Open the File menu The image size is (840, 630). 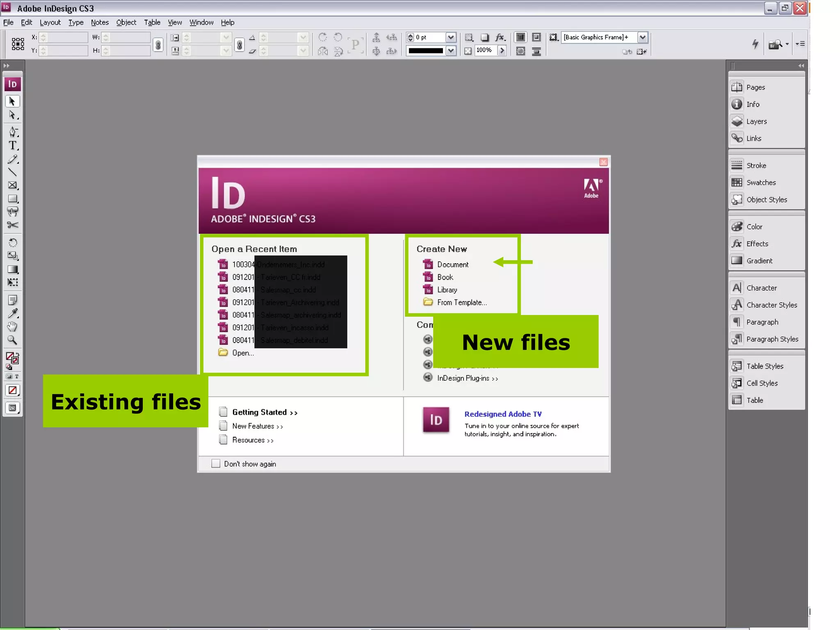[8, 22]
